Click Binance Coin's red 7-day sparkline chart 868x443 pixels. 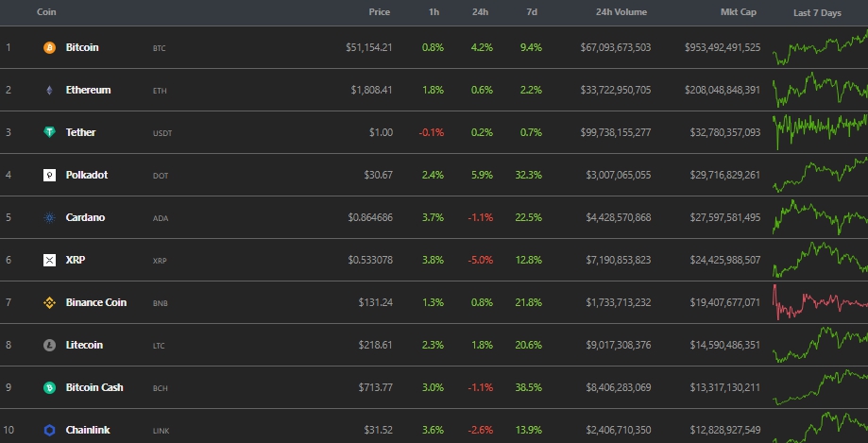click(819, 302)
